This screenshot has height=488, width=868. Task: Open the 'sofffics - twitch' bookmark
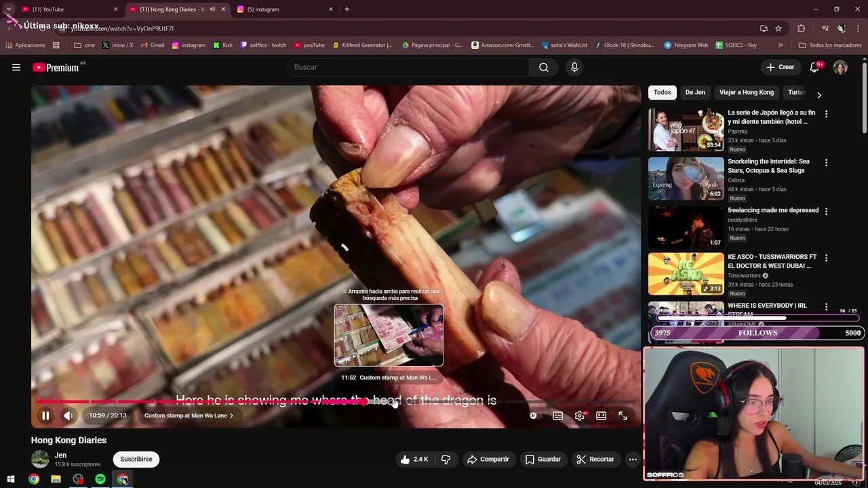coord(264,45)
